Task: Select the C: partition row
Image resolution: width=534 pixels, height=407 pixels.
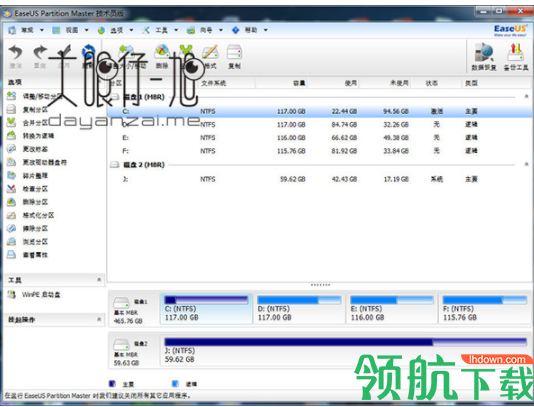Action: 320,111
